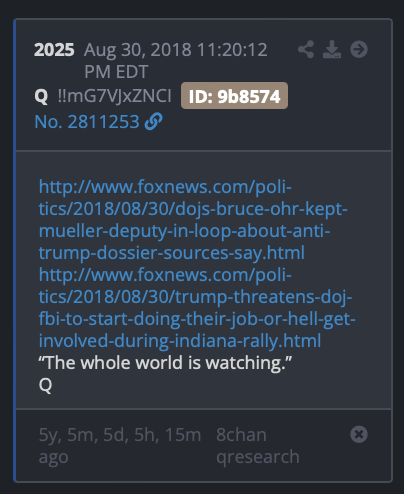
Task: Click the word "ago" in the footer
Action: (x=53, y=457)
